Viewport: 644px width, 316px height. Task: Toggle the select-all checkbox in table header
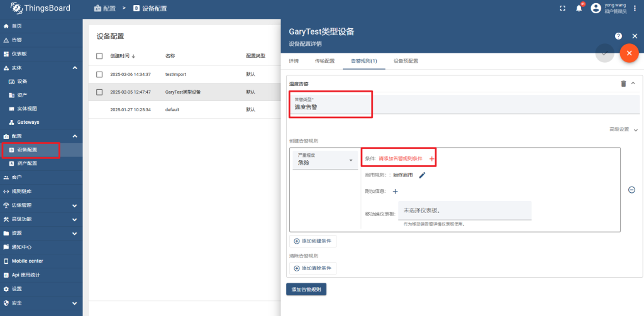(x=99, y=56)
